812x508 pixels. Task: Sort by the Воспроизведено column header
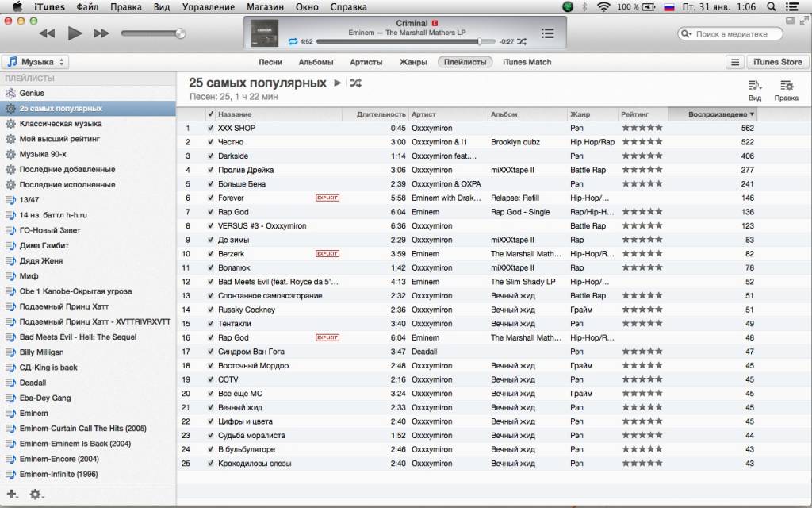pos(713,114)
